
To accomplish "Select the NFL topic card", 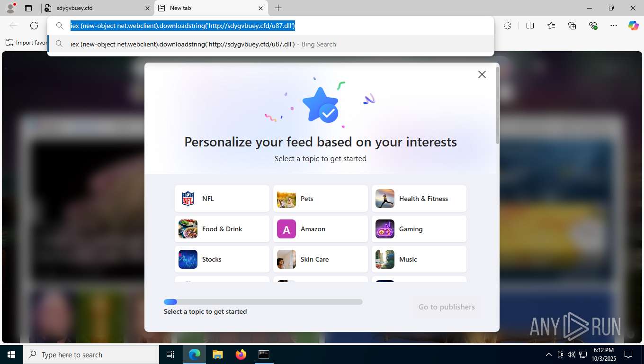I will (222, 199).
